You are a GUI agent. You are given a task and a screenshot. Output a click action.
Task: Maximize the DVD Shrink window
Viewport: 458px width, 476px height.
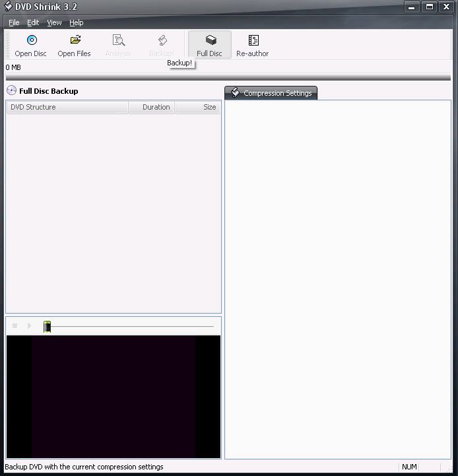pos(429,7)
